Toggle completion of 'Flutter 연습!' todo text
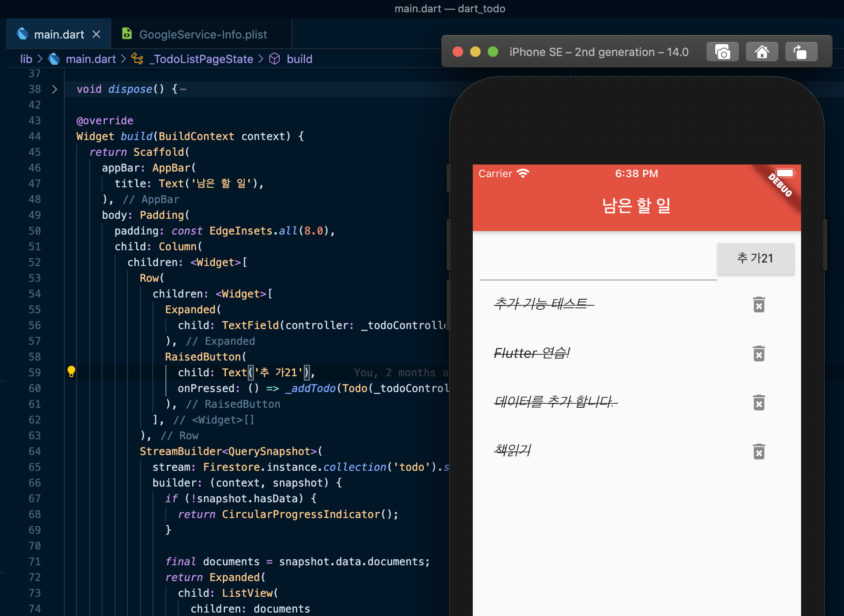The image size is (844, 616). (531, 353)
